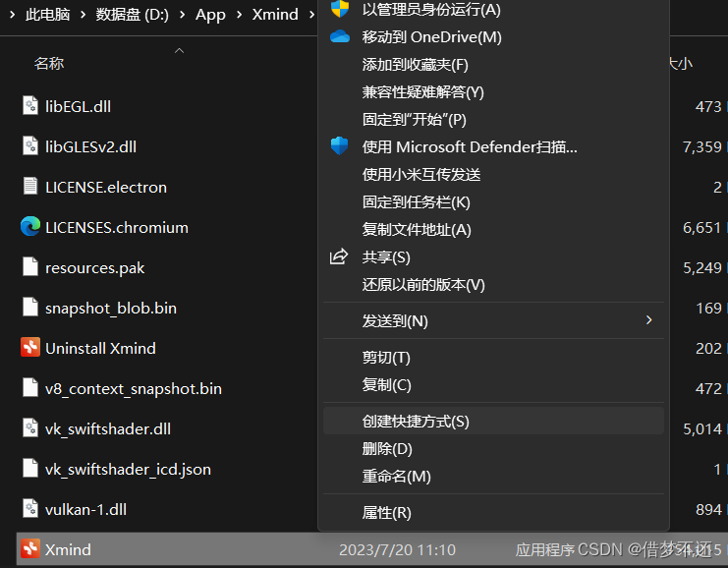
Task: Toggle sort arrow above 名称 column
Action: 179,50
